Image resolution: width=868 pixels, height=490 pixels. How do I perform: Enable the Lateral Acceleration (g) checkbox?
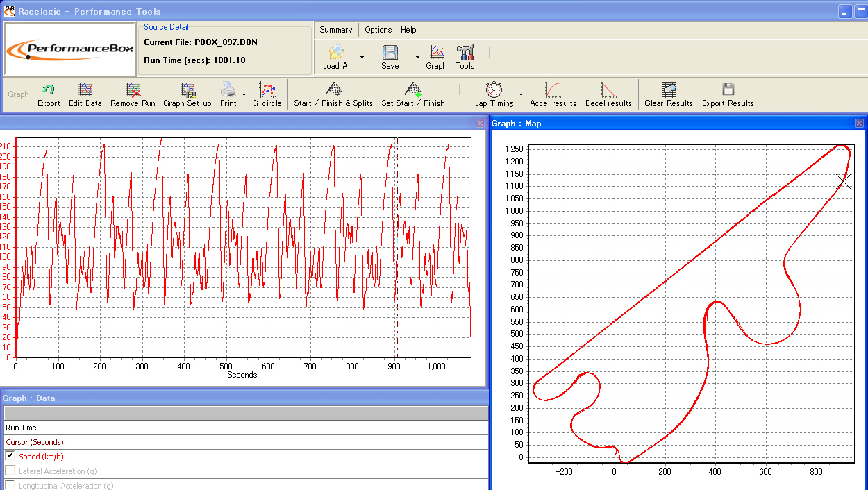tap(10, 471)
